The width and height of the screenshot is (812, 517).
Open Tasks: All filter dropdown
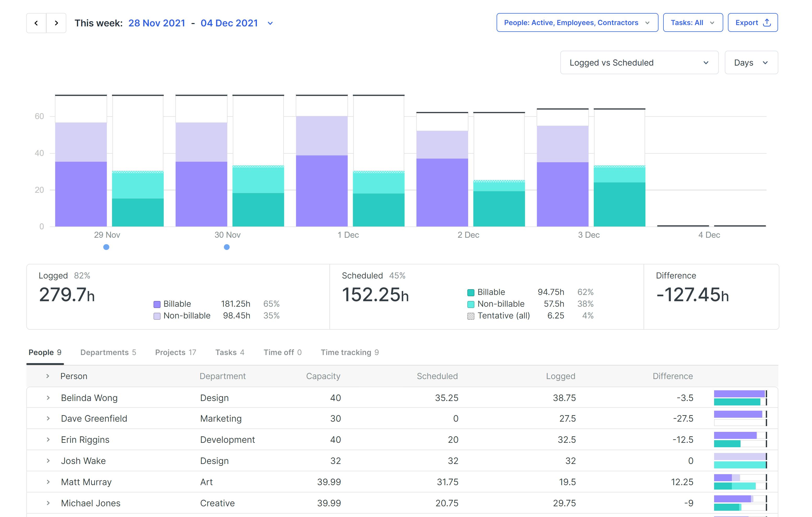tap(693, 23)
